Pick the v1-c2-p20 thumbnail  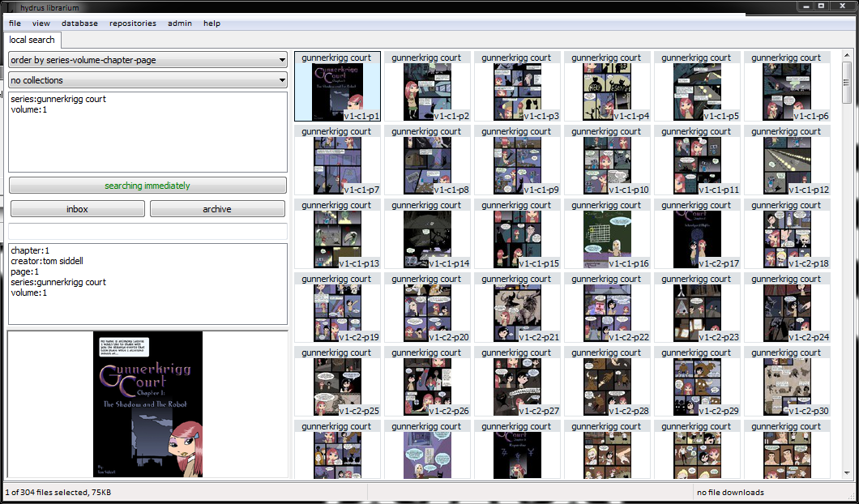point(427,308)
